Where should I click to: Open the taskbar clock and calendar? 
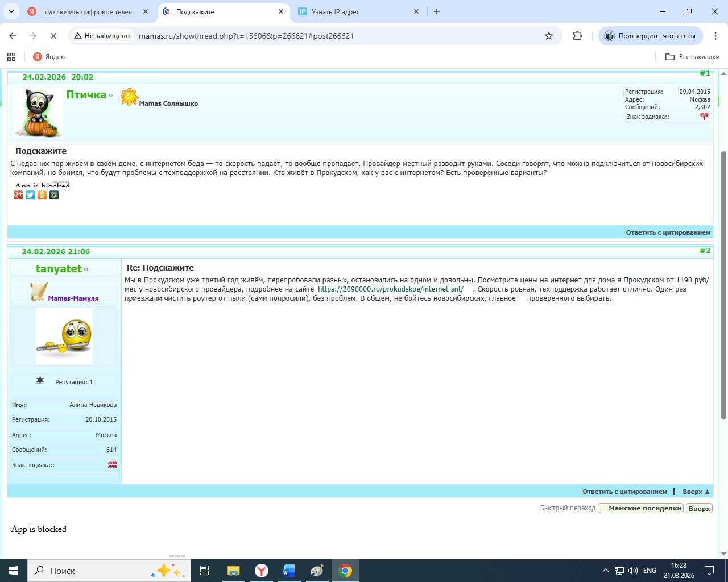click(x=679, y=571)
